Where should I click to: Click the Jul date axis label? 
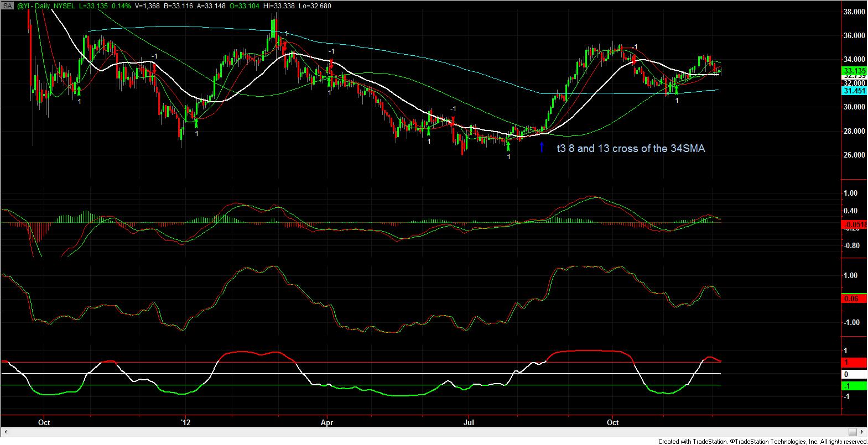pyautogui.click(x=469, y=422)
